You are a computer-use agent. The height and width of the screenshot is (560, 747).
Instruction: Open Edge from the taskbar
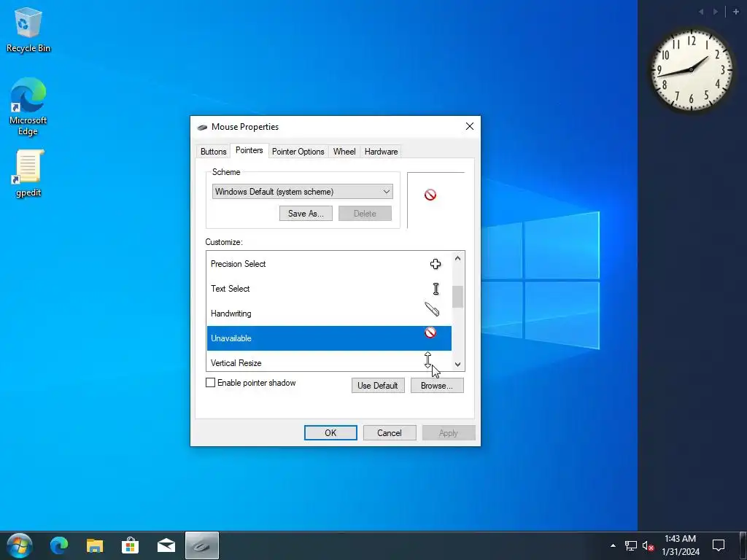point(59,545)
